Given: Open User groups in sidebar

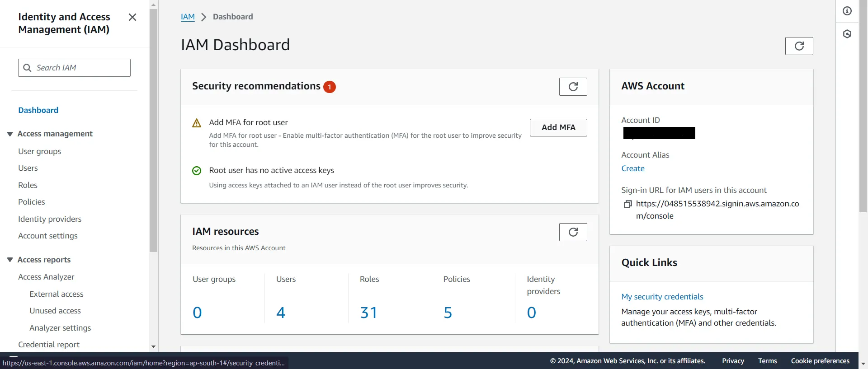Looking at the screenshot, I should (39, 151).
